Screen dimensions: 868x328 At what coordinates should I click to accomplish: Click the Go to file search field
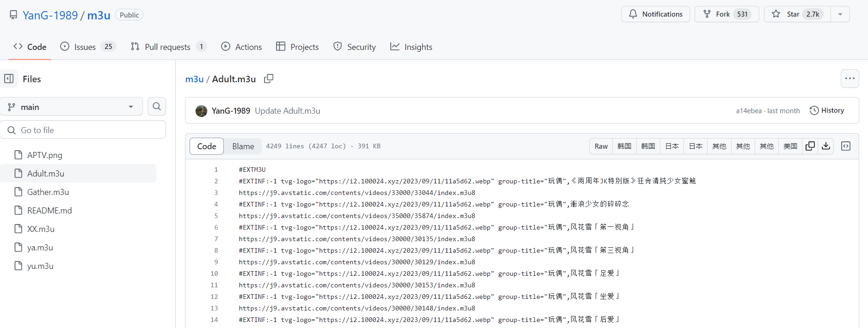click(x=83, y=130)
